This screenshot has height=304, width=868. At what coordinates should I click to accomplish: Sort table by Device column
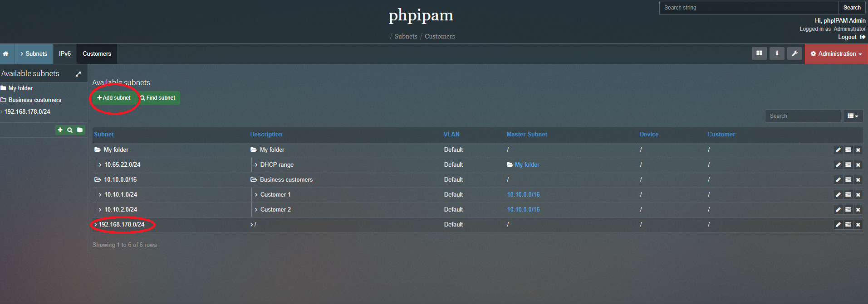click(x=649, y=135)
